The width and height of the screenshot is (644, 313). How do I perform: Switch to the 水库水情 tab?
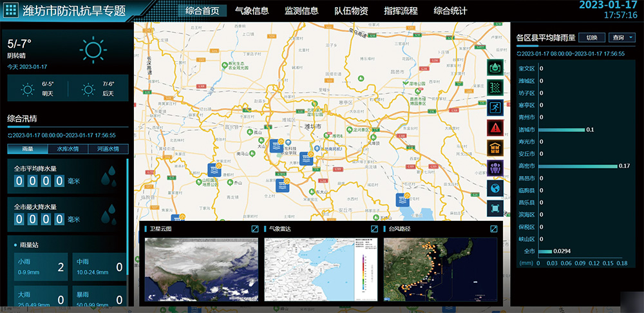(x=68, y=149)
